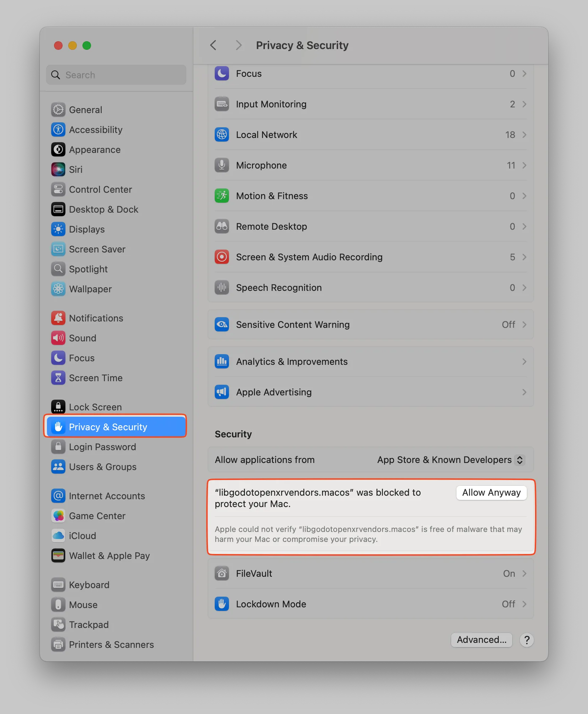Select the Remote Desktop binoculars icon

[x=222, y=227]
